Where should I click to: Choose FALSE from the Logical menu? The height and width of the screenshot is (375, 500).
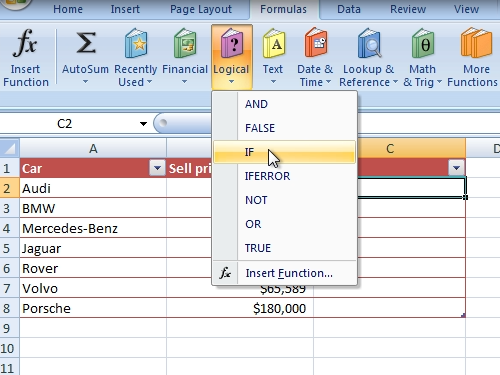(x=284, y=128)
